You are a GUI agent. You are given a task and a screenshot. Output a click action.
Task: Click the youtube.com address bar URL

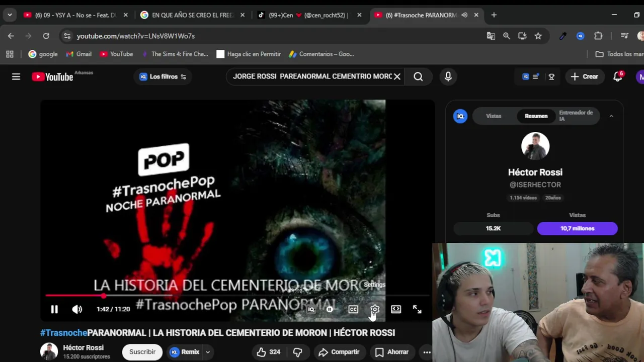click(x=136, y=36)
